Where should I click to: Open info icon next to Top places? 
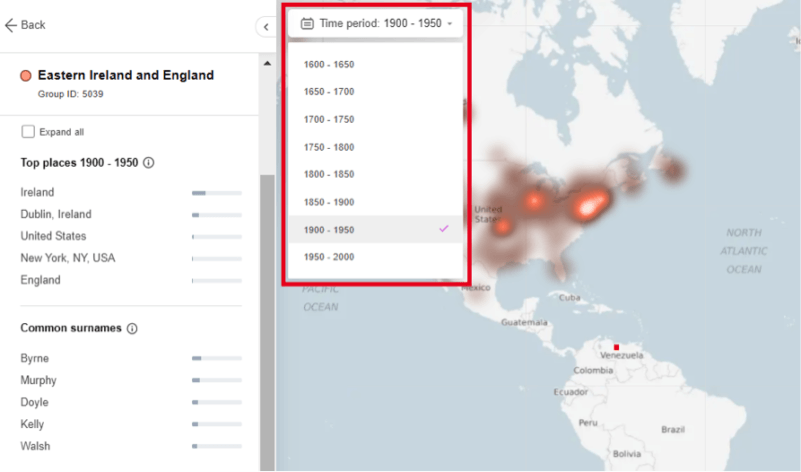149,163
